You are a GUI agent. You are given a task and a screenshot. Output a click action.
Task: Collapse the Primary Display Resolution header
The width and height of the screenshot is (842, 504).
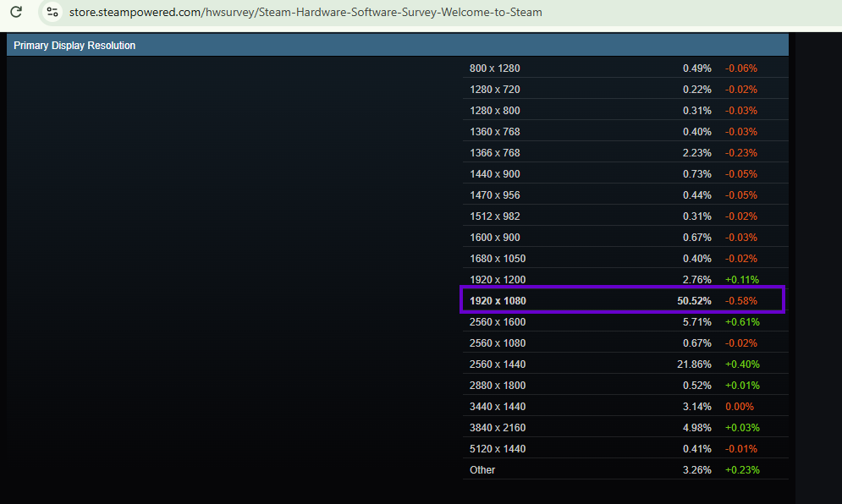tap(398, 45)
